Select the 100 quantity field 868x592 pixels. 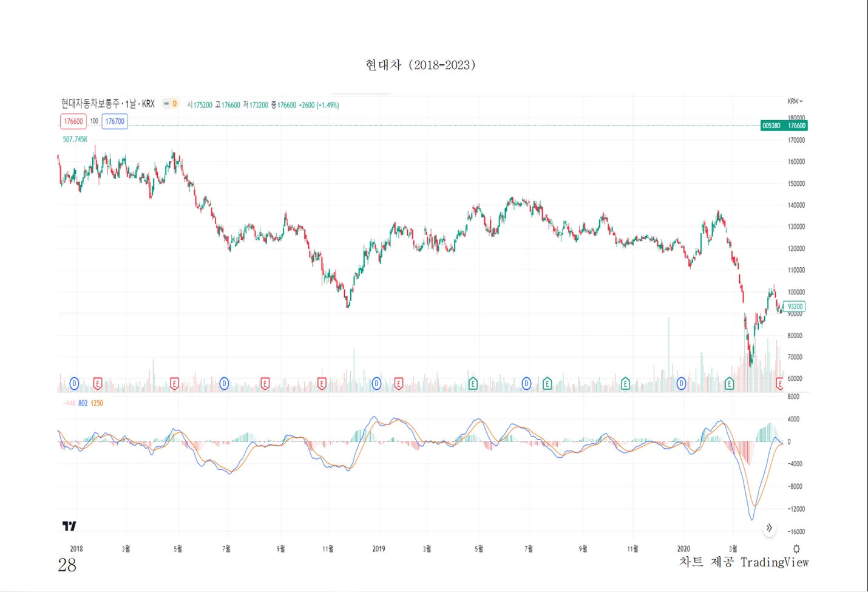pyautogui.click(x=94, y=121)
